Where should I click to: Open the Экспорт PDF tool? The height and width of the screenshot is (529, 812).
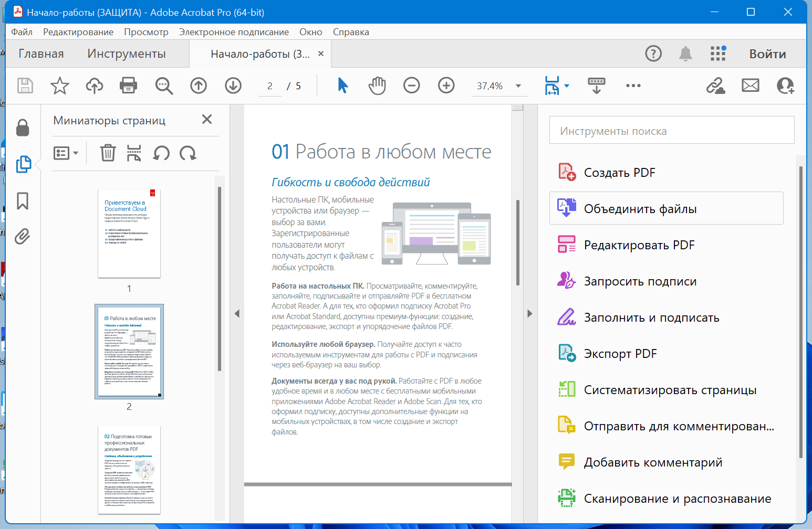click(667, 353)
